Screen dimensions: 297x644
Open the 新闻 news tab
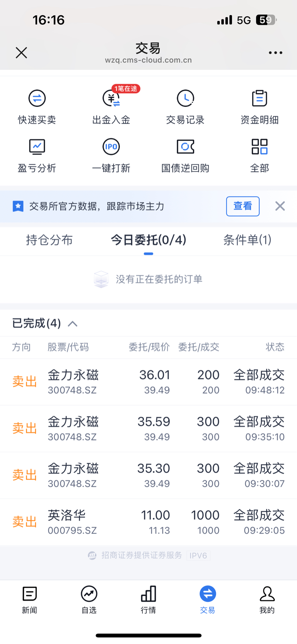tap(29, 599)
